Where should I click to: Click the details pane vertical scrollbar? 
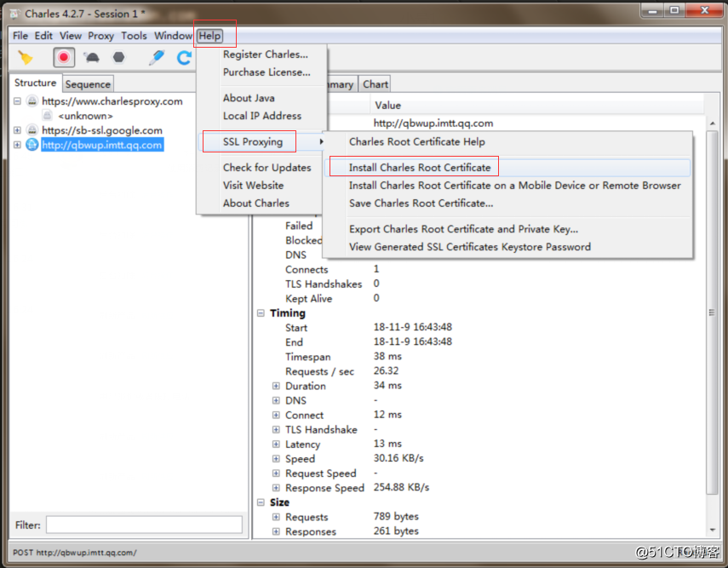712,313
